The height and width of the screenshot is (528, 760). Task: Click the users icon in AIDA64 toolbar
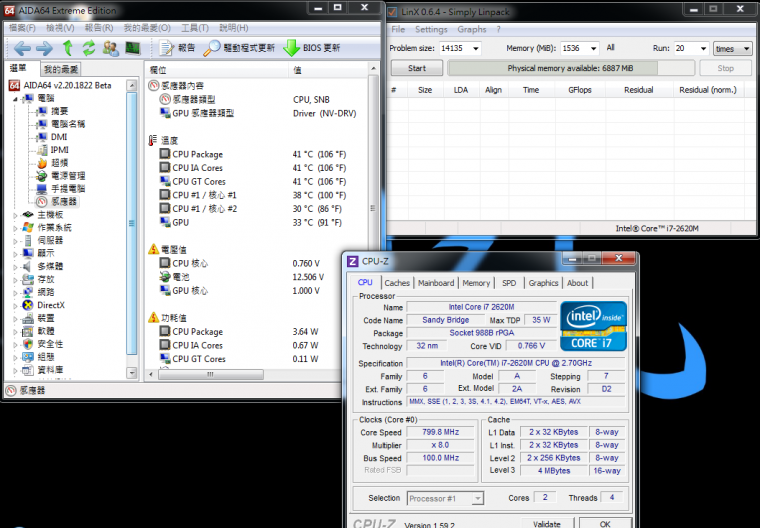click(x=111, y=48)
